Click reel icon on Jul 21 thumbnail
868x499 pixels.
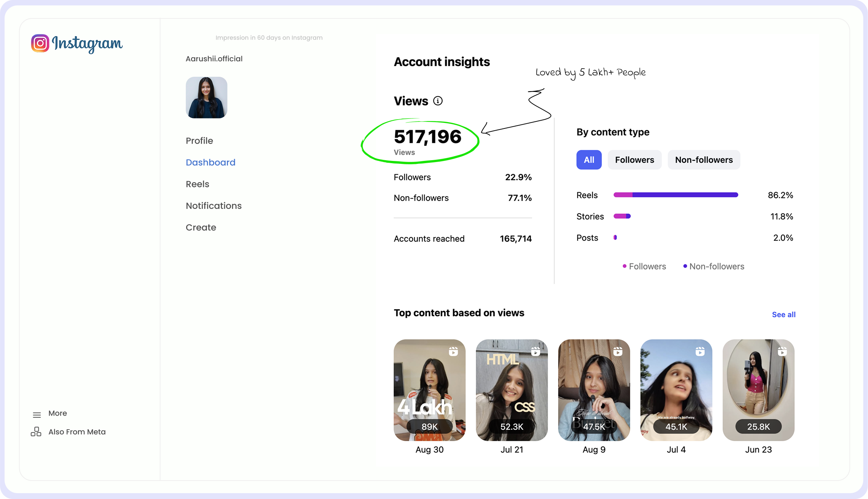click(x=535, y=351)
